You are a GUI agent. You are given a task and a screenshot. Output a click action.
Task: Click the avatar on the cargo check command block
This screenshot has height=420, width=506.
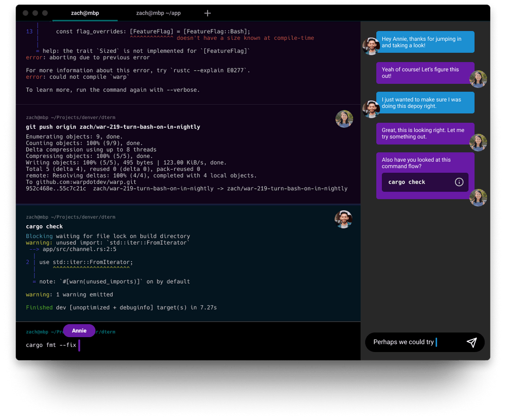343,219
